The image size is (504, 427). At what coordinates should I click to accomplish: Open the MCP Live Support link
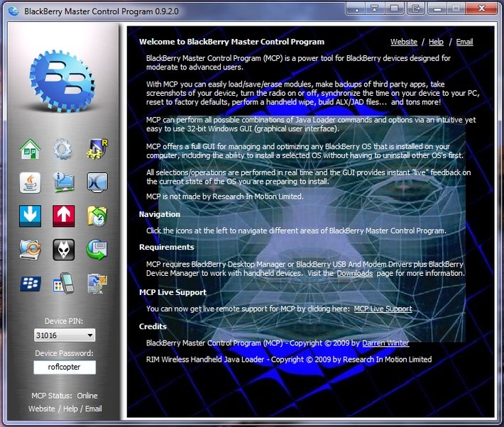pyautogui.click(x=383, y=309)
